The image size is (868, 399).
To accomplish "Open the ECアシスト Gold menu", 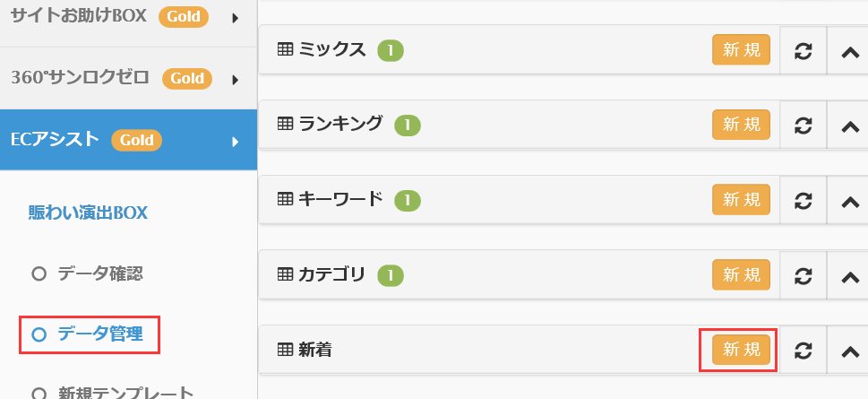I will (128, 140).
